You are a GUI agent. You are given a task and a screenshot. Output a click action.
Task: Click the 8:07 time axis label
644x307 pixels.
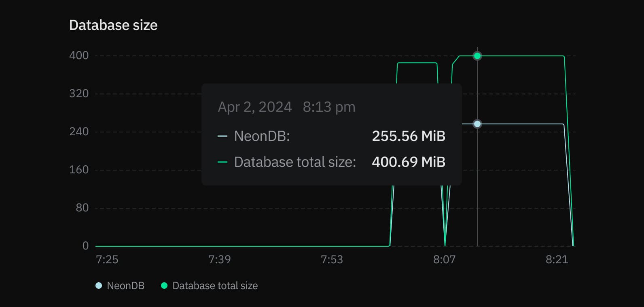coord(444,259)
